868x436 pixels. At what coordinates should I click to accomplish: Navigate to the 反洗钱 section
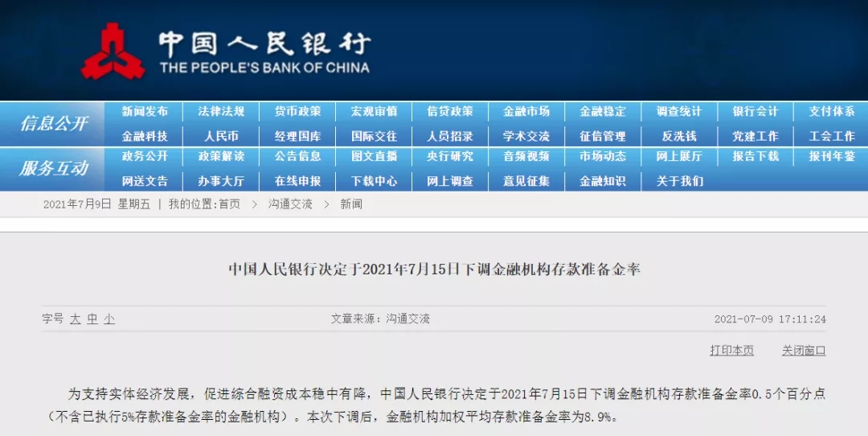678,136
